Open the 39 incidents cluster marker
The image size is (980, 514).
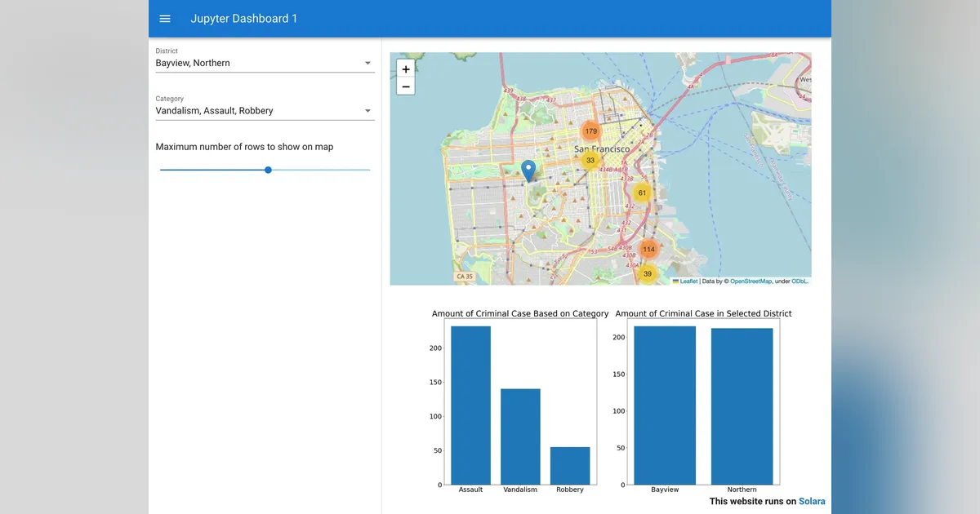(648, 273)
